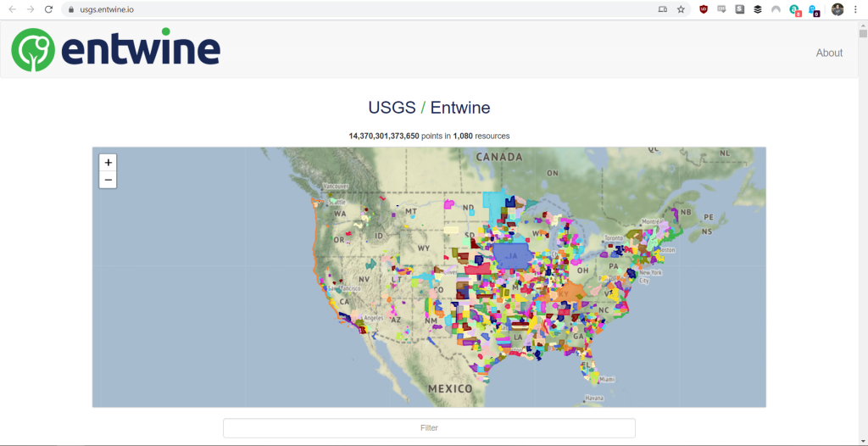The height and width of the screenshot is (446, 868).
Task: Open the gray arch extension icon
Action: [776, 9]
